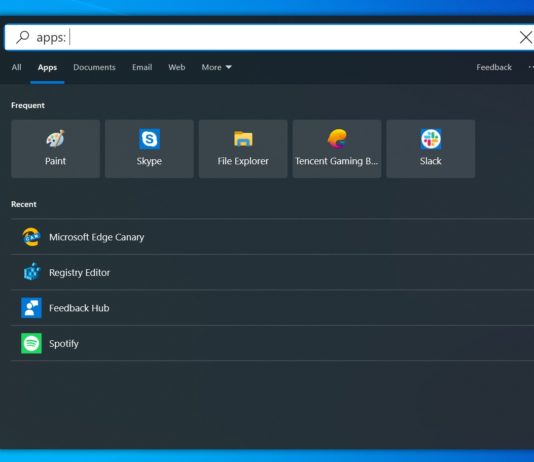The image size is (534, 462).
Task: Switch to the All tab
Action: click(x=16, y=67)
